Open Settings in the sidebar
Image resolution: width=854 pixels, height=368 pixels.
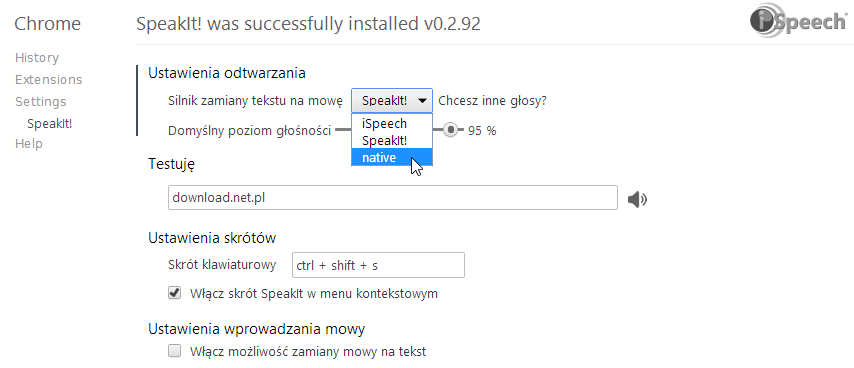40,102
